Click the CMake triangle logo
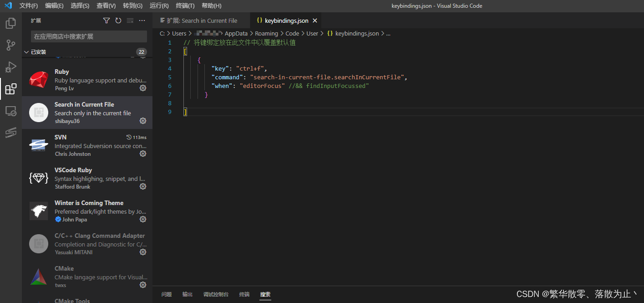Image resolution: width=644 pixels, height=303 pixels. 39,277
